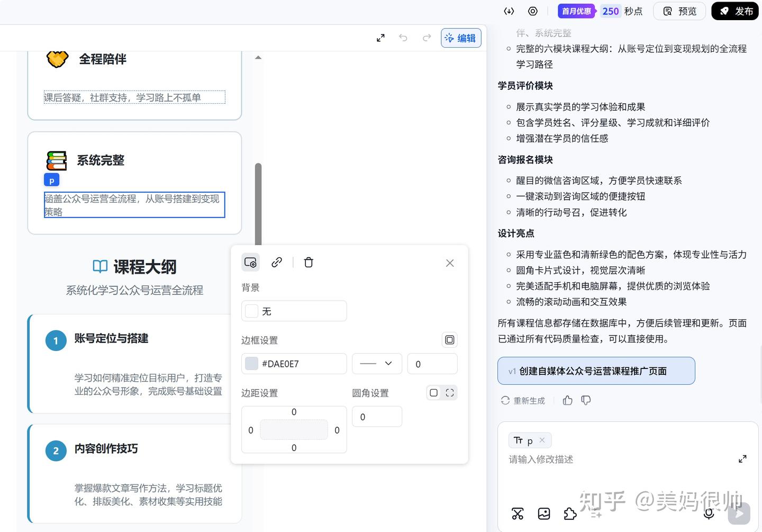Click the scissors icon in the chat input
The height and width of the screenshot is (532, 762).
click(518, 513)
